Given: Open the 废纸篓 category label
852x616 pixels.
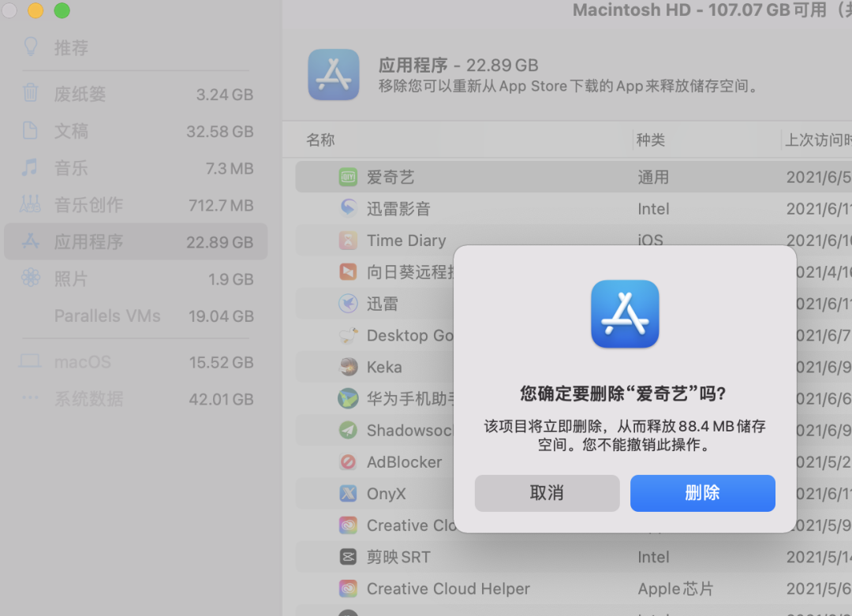Looking at the screenshot, I should click(x=80, y=94).
